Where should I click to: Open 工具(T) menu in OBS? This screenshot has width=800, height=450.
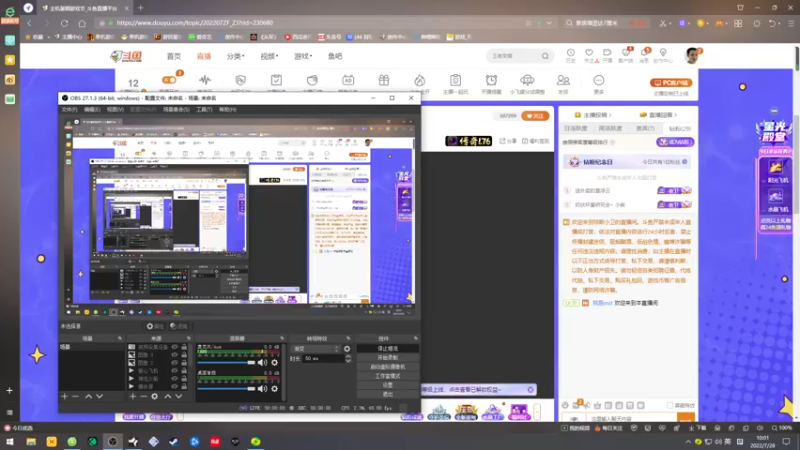(204, 109)
